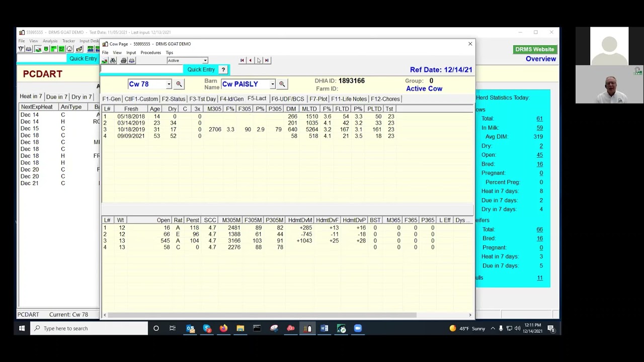Click blue bar chart icon in PCDART toolbar
The width and height of the screenshot is (644, 362).
click(90, 49)
